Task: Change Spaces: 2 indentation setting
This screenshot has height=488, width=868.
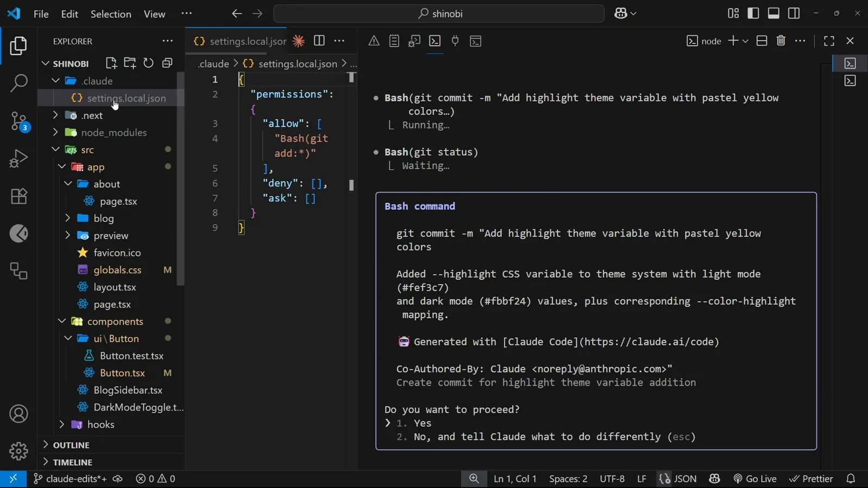Action: tap(568, 479)
